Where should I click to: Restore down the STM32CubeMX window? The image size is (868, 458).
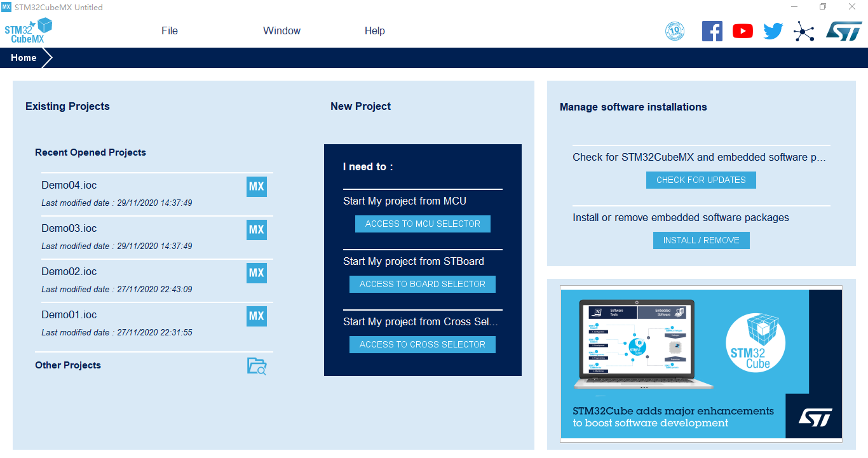coord(823,7)
